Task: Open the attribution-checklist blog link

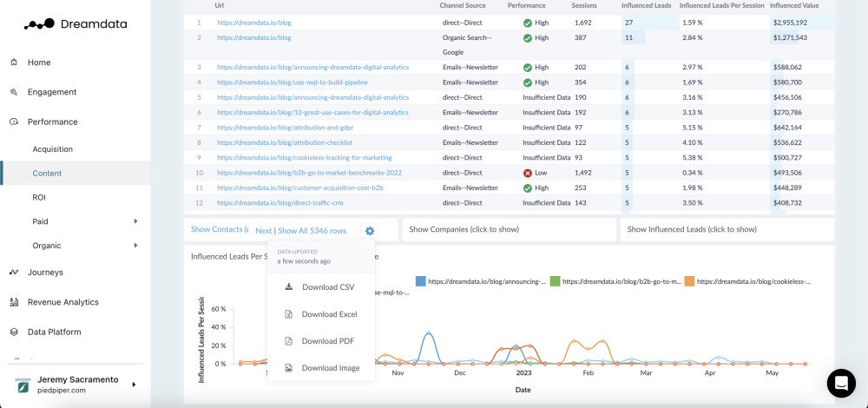Action: tap(285, 142)
